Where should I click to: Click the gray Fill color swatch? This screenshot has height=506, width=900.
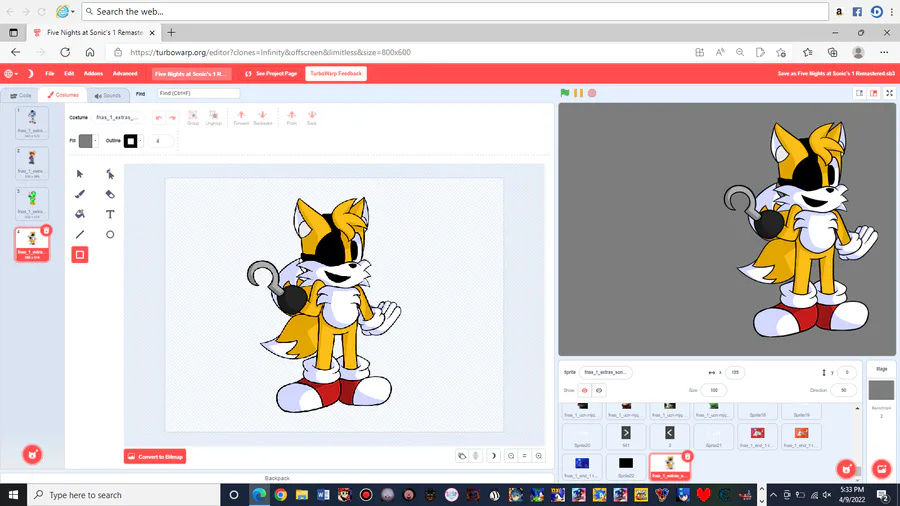click(x=86, y=141)
